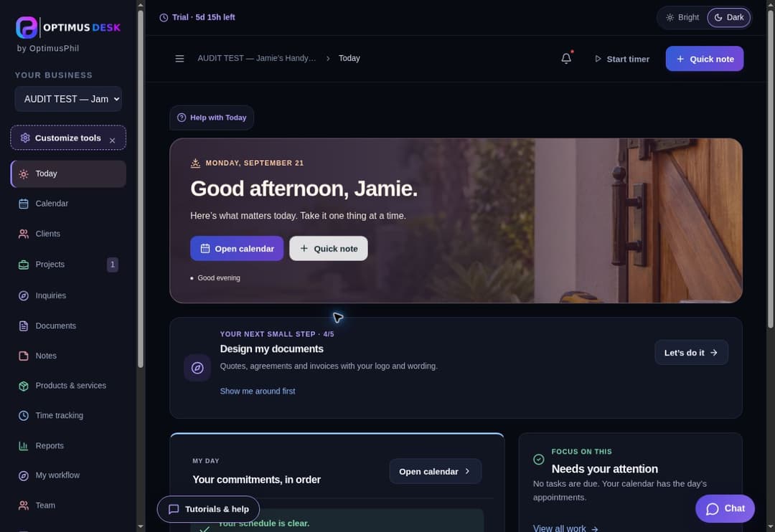
Task: Open Tutorials & help
Action: tap(208, 509)
